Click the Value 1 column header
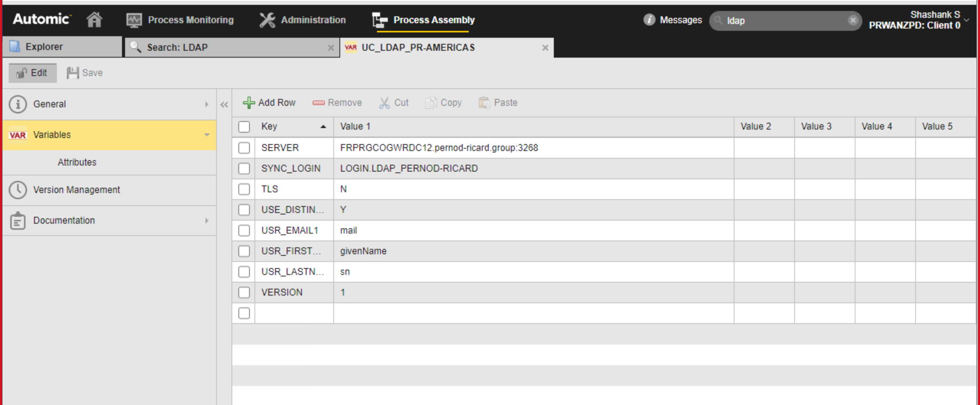The height and width of the screenshot is (405, 980). pos(533,126)
